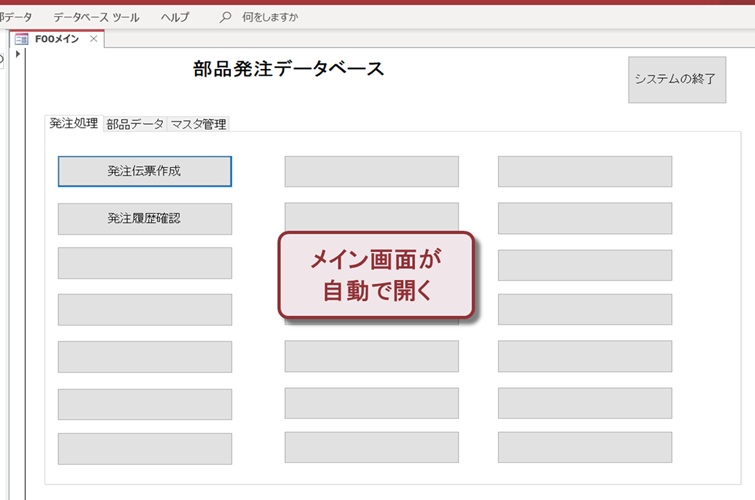Click the blank button directly below 発注履歴確認

click(x=145, y=263)
